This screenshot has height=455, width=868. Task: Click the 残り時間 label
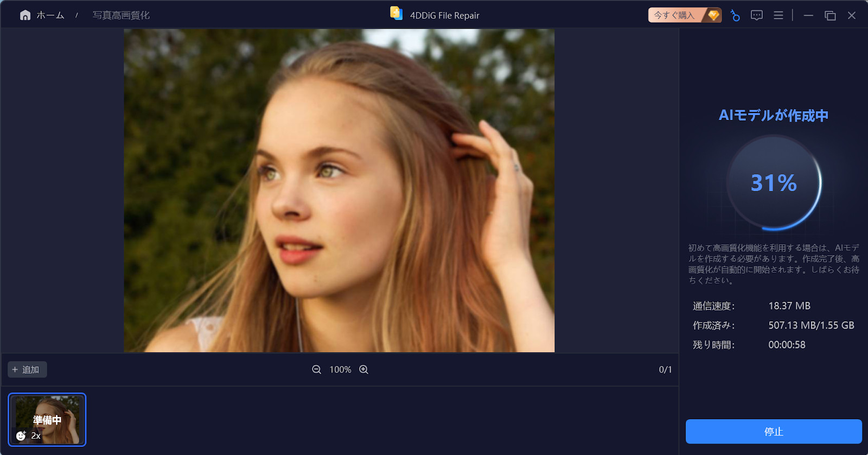713,345
